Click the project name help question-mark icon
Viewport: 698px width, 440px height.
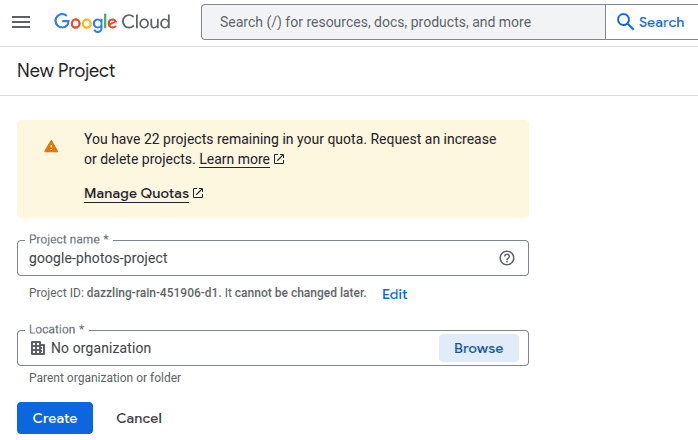507,258
